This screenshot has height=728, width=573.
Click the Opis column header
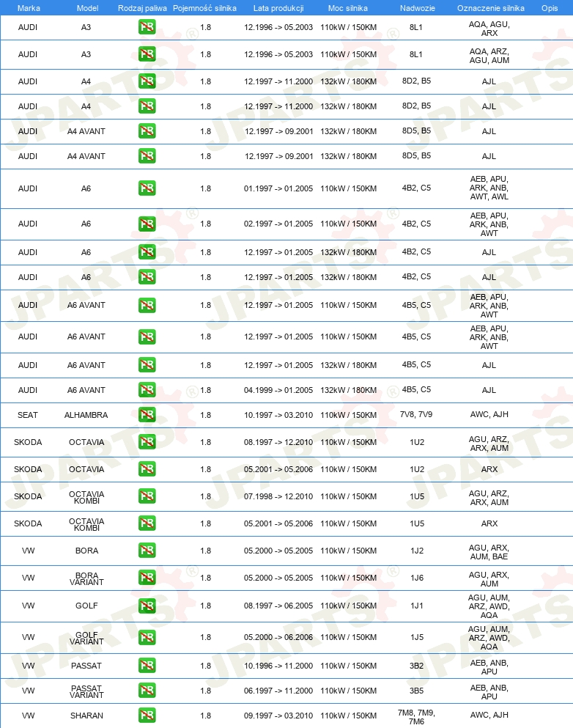[x=550, y=8]
